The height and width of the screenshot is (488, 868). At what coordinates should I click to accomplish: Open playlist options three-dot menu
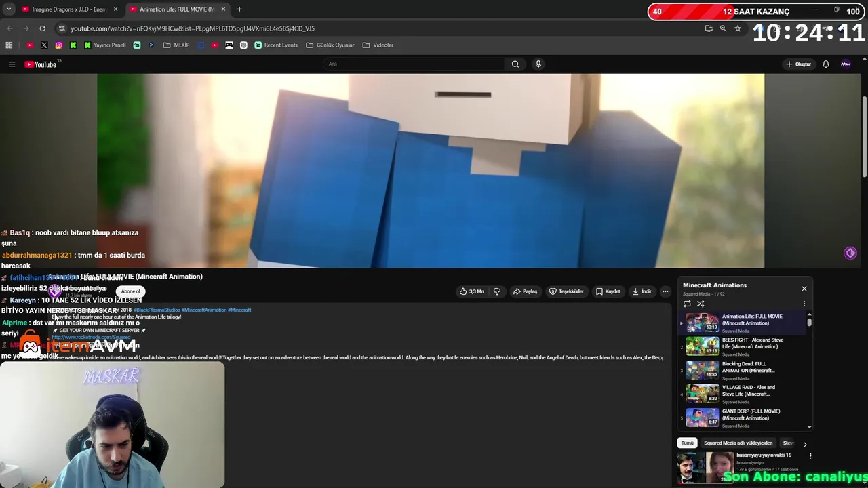click(x=804, y=304)
